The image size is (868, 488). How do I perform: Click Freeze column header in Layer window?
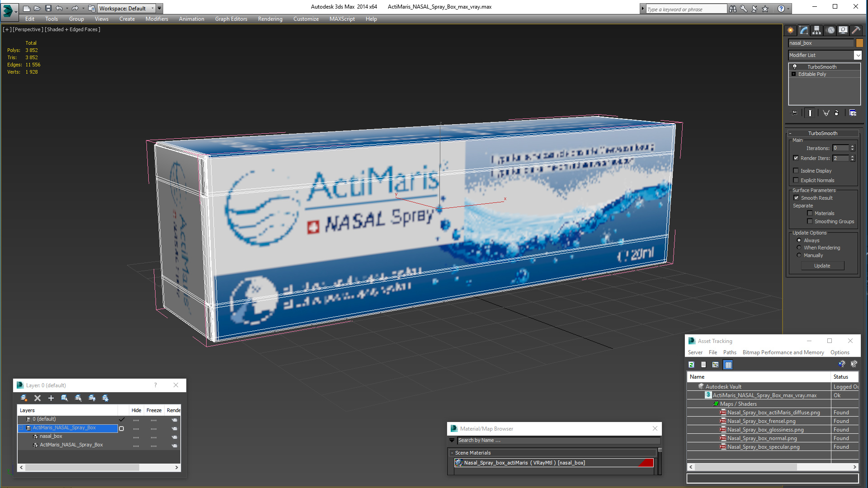tap(154, 410)
